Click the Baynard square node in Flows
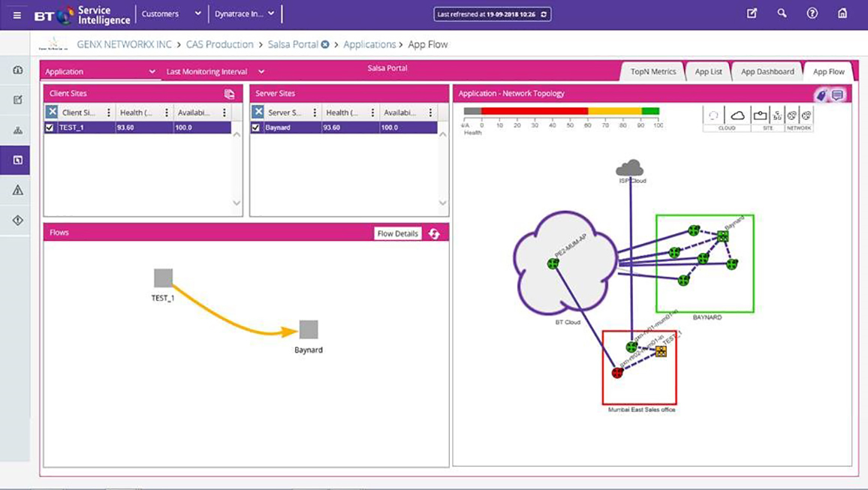 point(309,329)
